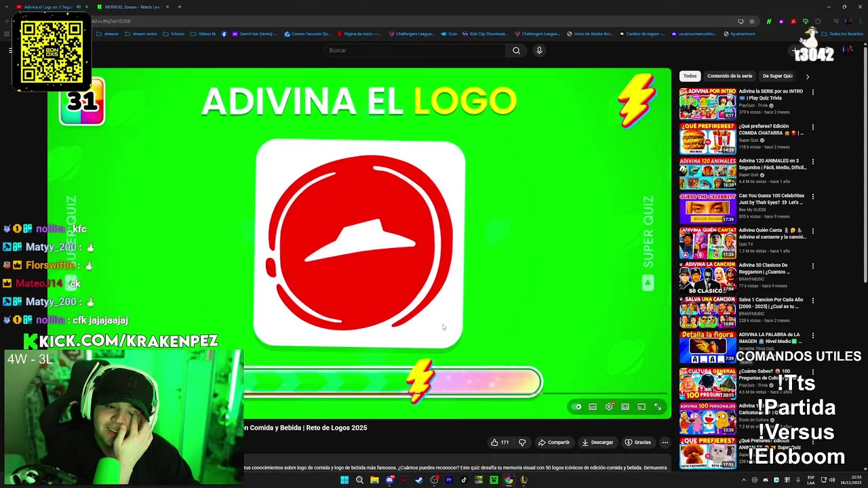
Task: Open options menu for COMIDA CHATARRA video
Action: [812, 127]
